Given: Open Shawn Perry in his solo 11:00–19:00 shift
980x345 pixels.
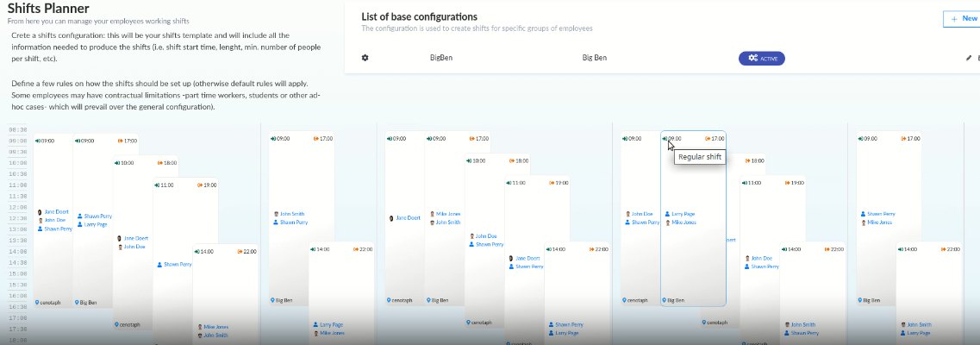Looking at the screenshot, I should 178,265.
